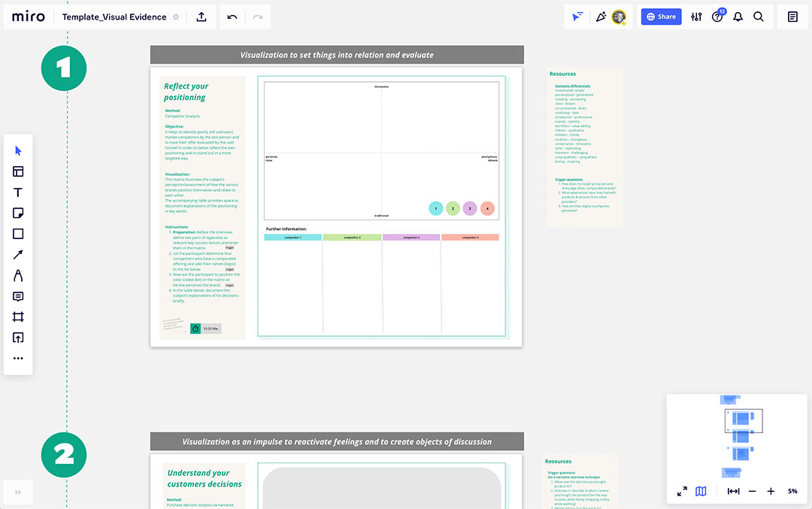Select the Sticky note tool

click(x=18, y=213)
